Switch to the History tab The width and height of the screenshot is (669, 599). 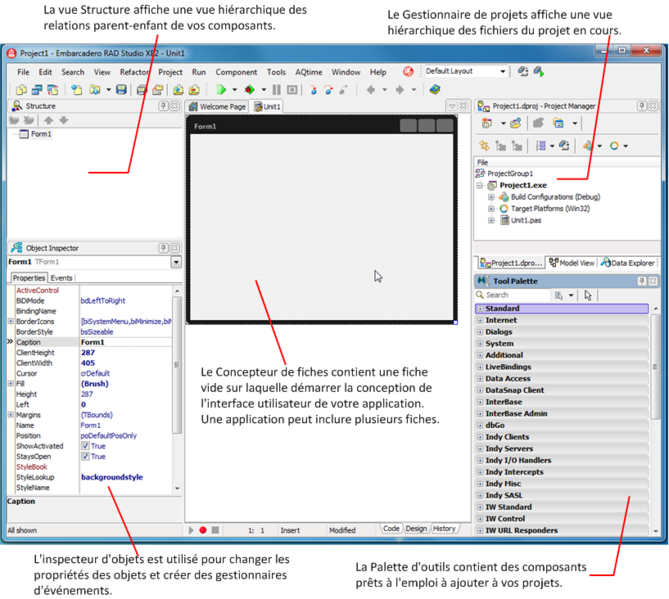point(444,529)
